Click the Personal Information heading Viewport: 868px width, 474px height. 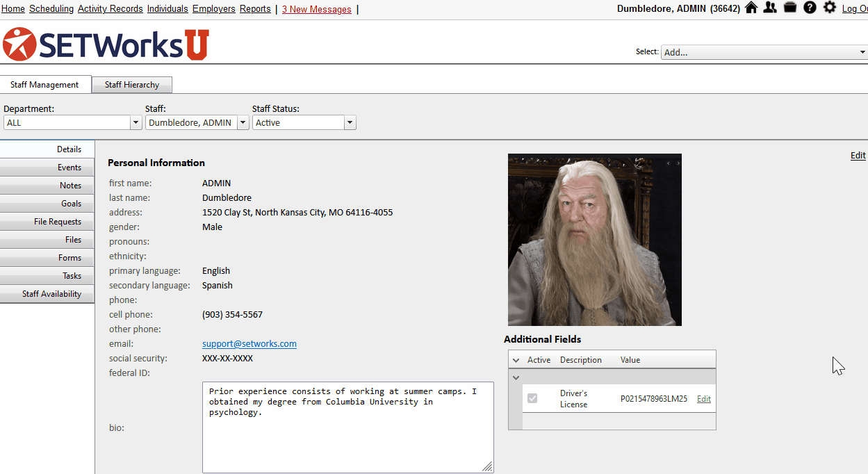click(x=156, y=163)
